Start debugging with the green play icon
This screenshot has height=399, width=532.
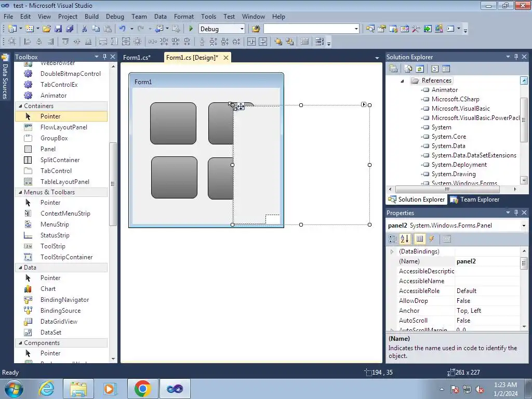(x=191, y=29)
